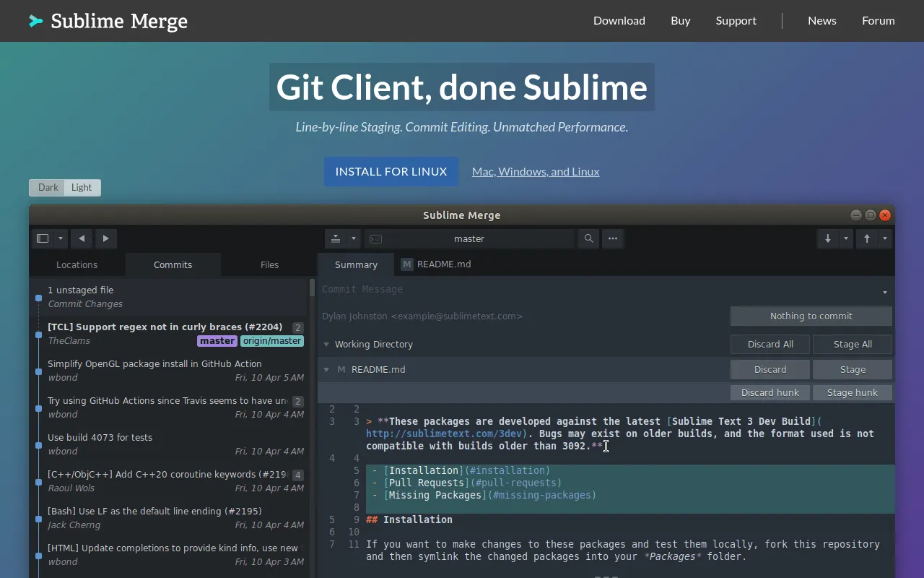
Task: Click INSTALL FOR LINUX button
Action: [x=391, y=171]
